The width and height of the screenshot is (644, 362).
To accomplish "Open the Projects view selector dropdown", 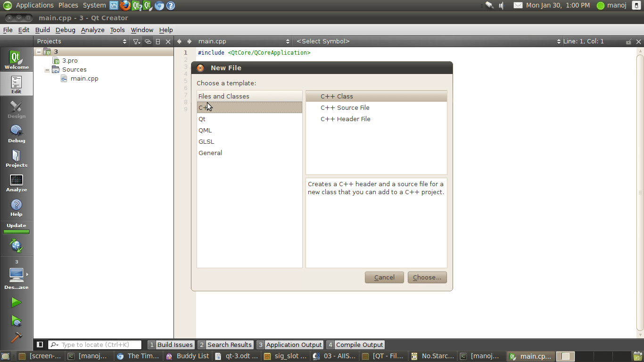I will pyautogui.click(x=82, y=41).
